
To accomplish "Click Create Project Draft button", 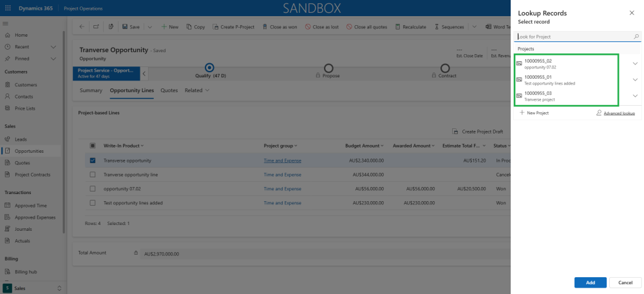I will pyautogui.click(x=478, y=132).
